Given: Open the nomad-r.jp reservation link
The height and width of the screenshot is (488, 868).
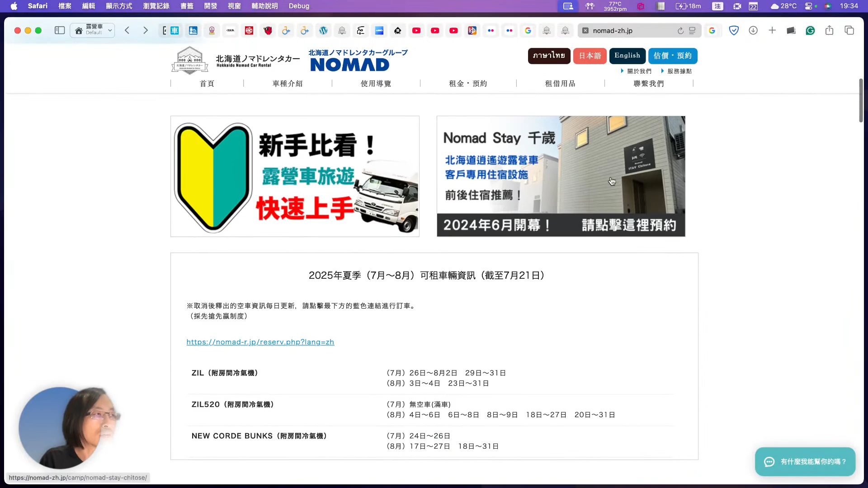Looking at the screenshot, I should coord(260,342).
